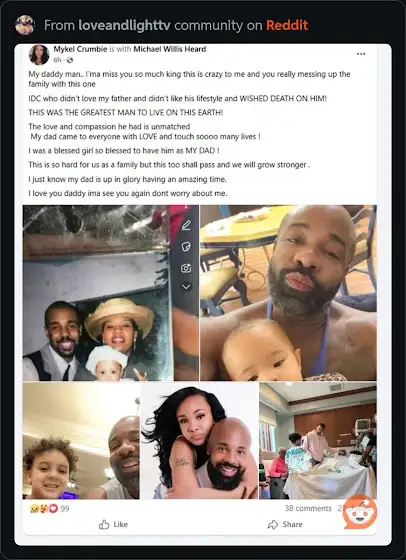This screenshot has height=560, width=406.
Task: Open Mykel Crumbie profile picture
Action: (x=39, y=55)
